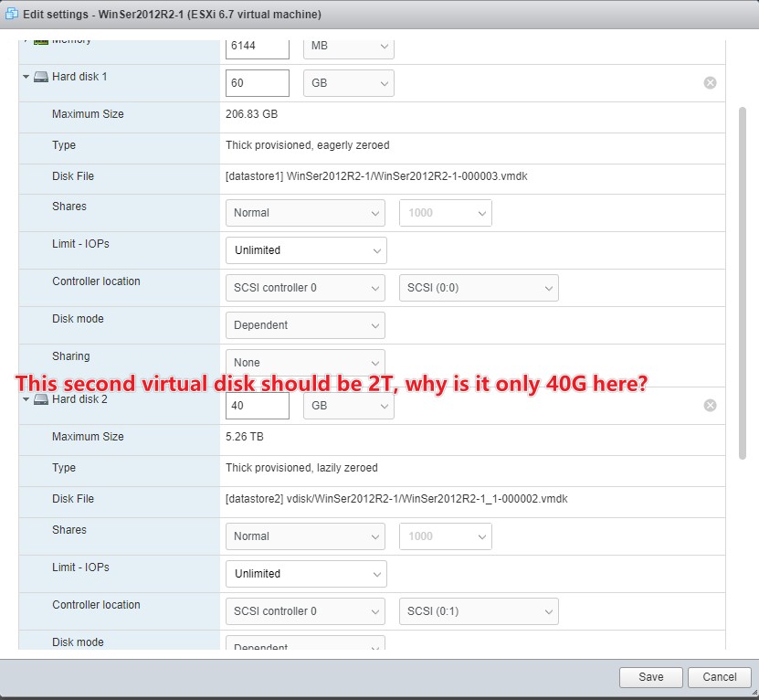Click the Edit settings title bar icon
The width and height of the screenshot is (759, 700).
pos(11,14)
